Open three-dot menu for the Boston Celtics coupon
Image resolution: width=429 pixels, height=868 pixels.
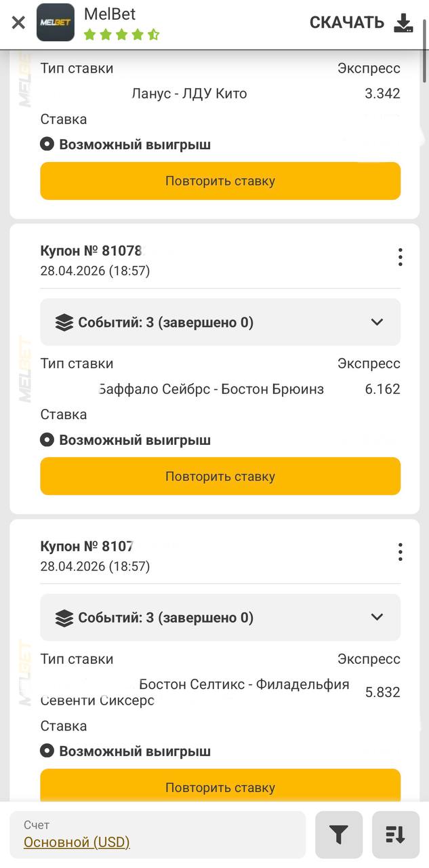401,552
